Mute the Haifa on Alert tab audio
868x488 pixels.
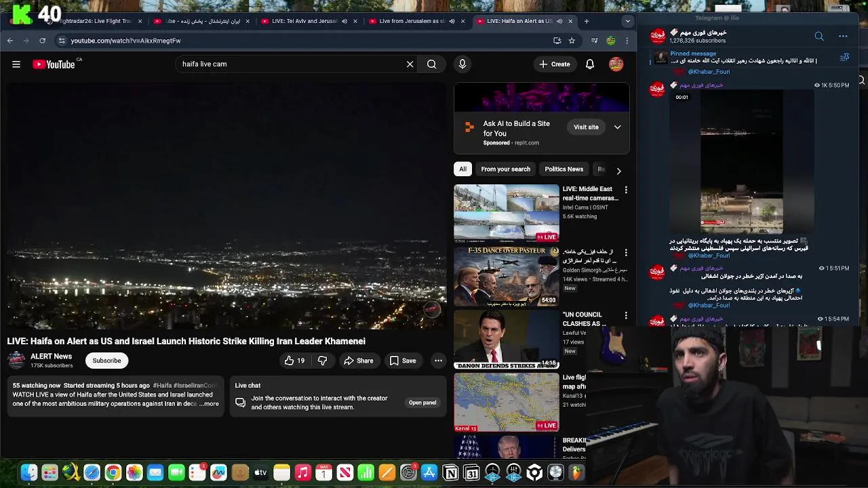point(559,21)
